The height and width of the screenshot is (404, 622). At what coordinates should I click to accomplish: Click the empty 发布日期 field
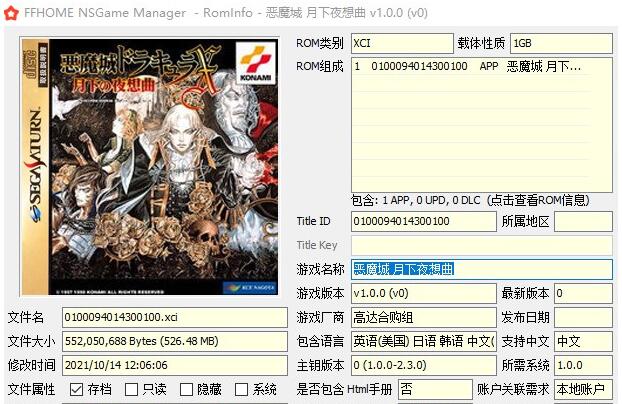[583, 317]
